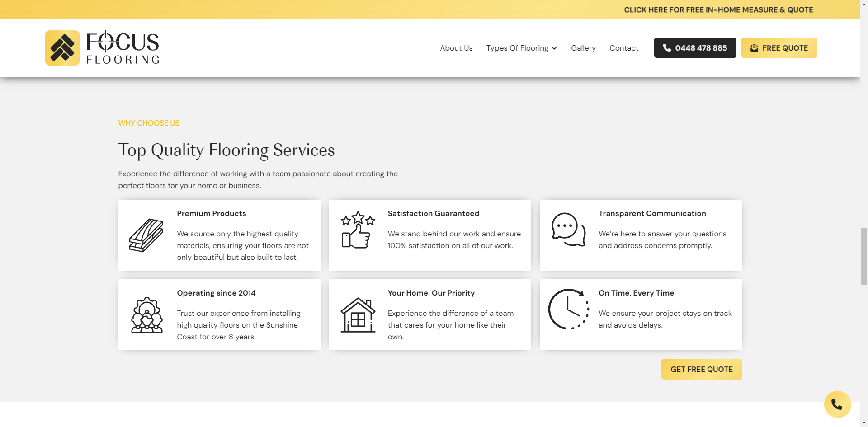
Task: Click the 'We ensure your project stays on track' text
Action: (x=665, y=319)
